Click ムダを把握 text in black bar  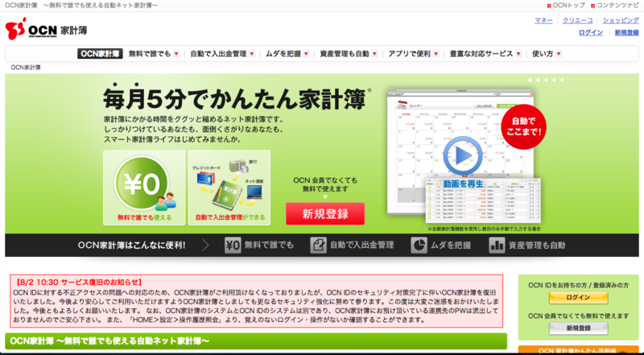coord(451,246)
